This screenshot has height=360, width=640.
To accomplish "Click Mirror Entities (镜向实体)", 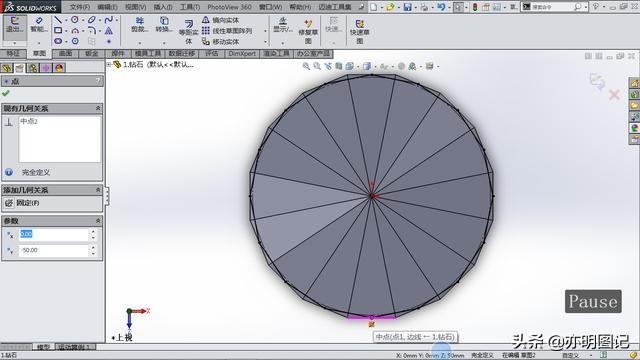I will pos(221,20).
